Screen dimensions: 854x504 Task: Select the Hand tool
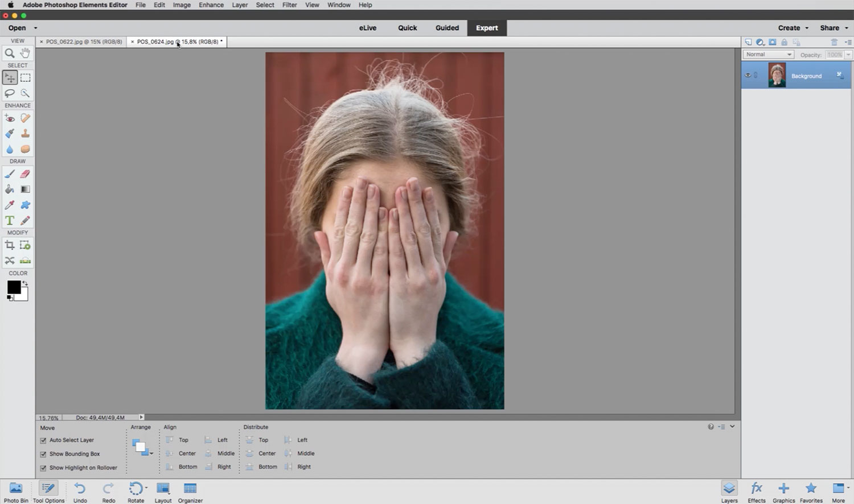pyautogui.click(x=25, y=53)
